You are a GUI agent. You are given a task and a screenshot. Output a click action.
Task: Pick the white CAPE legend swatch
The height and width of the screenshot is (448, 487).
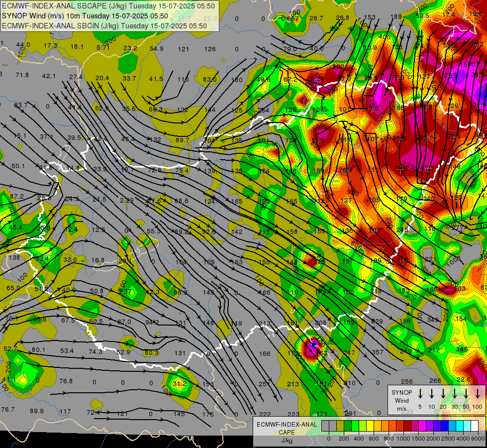tap(474, 426)
